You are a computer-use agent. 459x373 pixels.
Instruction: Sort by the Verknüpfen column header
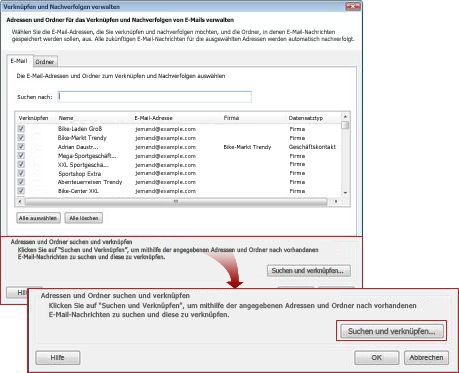pyautogui.click(x=33, y=118)
